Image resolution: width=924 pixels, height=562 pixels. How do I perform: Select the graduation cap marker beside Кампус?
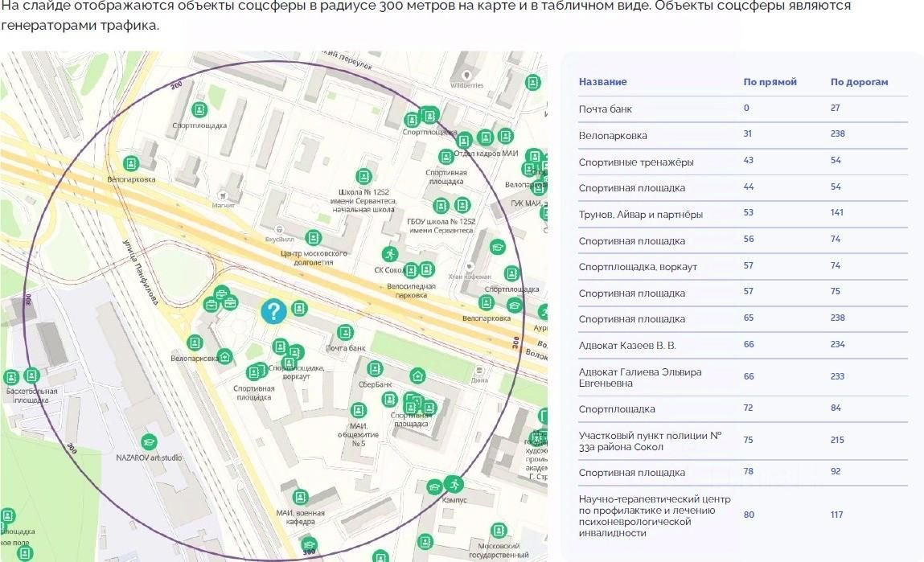click(434, 487)
